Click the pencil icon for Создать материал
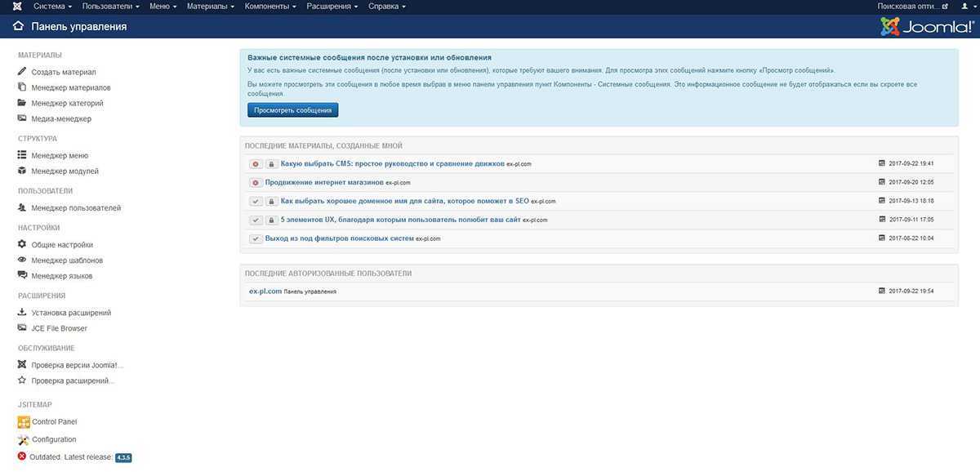Screen dimensions: 980x472 point(22,72)
